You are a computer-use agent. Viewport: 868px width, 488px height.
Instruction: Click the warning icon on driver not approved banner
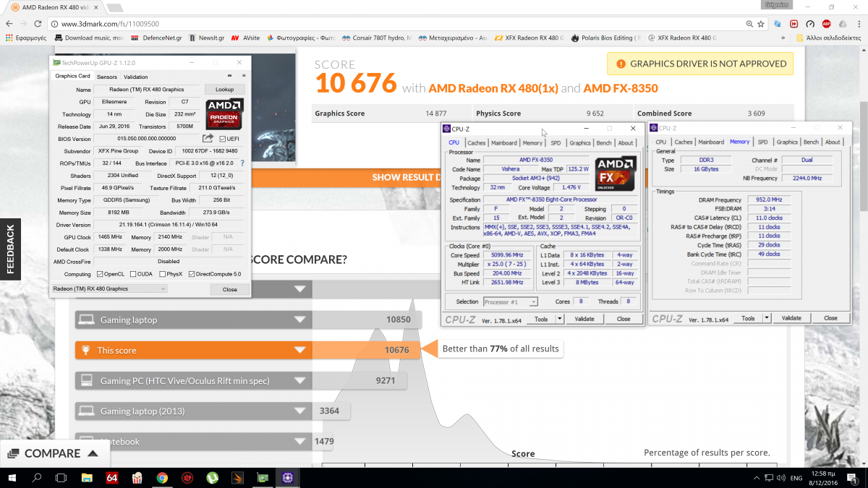620,64
